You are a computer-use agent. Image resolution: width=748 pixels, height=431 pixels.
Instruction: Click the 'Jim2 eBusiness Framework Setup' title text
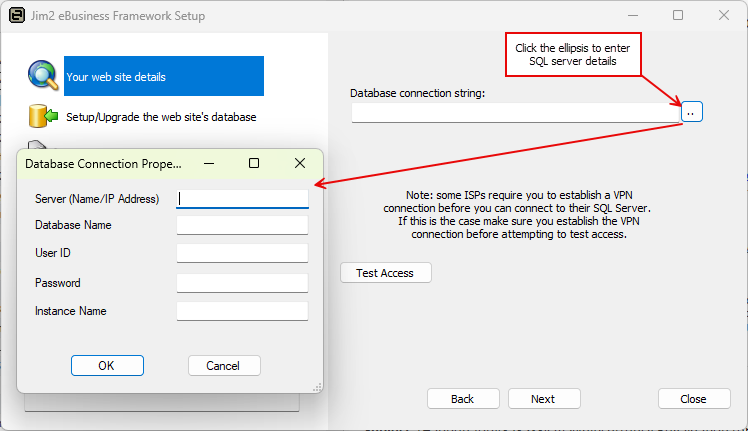(x=118, y=16)
